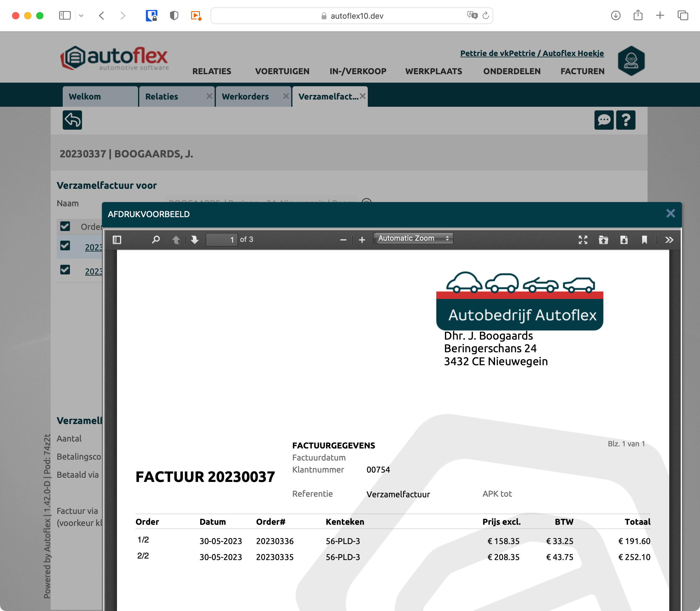This screenshot has height=611, width=700.
Task: Click the back arrow button
Action: (x=72, y=120)
